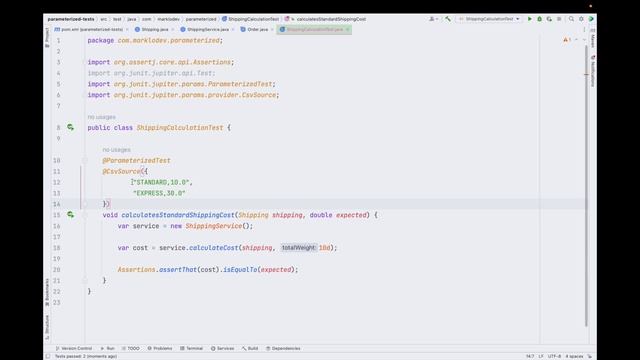
Task: Run ShippingCalculationTest with the green play button
Action: point(529,19)
